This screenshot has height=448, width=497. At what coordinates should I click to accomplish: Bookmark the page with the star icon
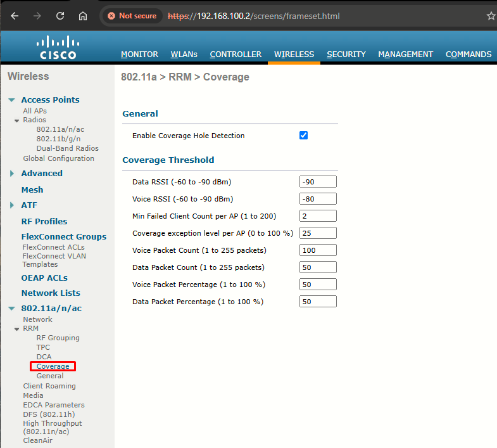[x=491, y=16]
